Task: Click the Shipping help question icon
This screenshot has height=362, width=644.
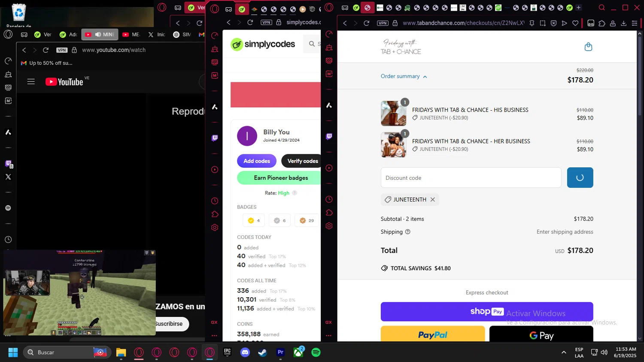Action: coord(408,232)
